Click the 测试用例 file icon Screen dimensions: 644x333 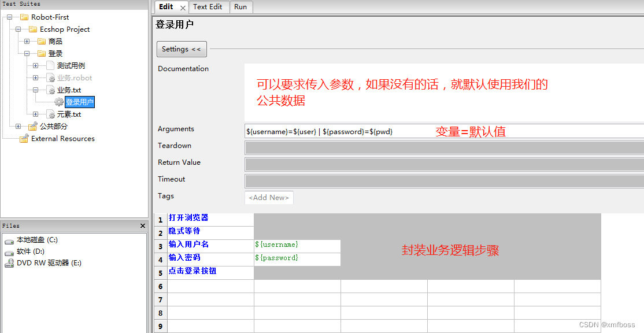click(x=50, y=66)
